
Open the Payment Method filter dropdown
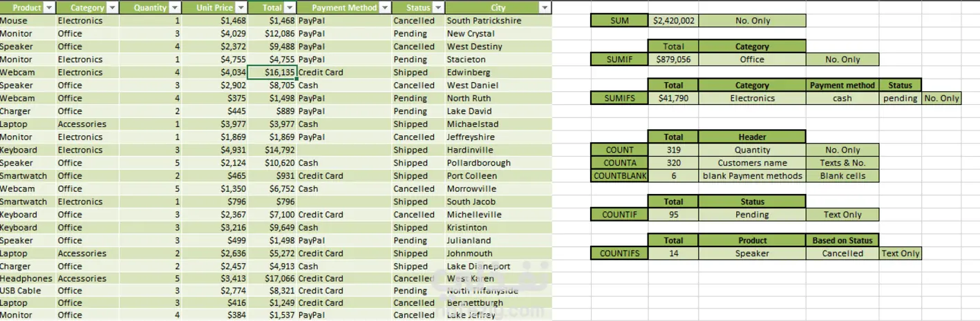(384, 8)
